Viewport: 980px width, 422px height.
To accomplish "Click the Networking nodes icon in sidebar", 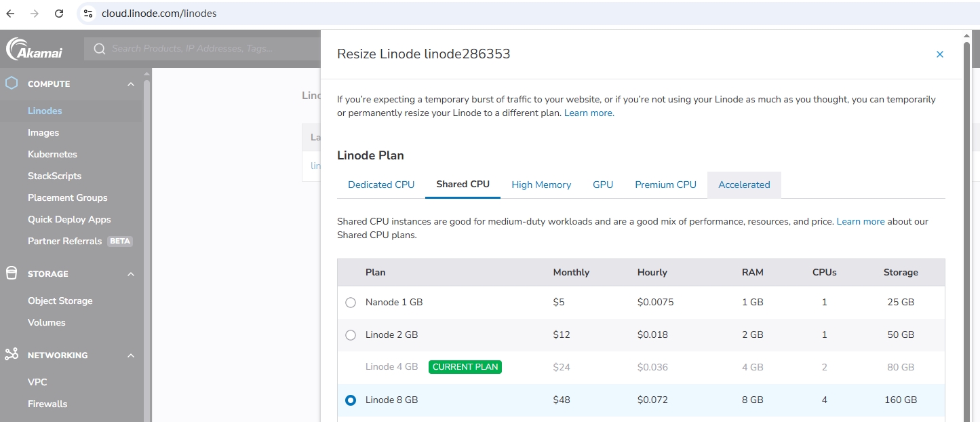I will click(11, 355).
